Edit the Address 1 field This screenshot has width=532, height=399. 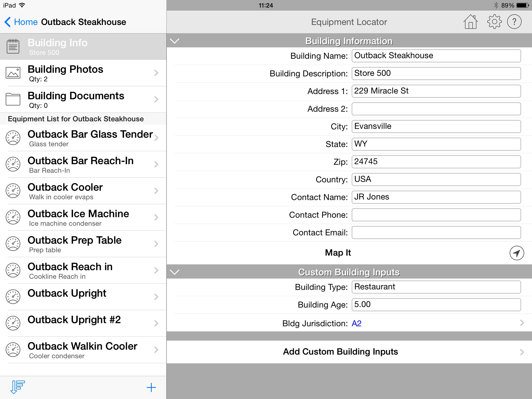pyautogui.click(x=436, y=91)
